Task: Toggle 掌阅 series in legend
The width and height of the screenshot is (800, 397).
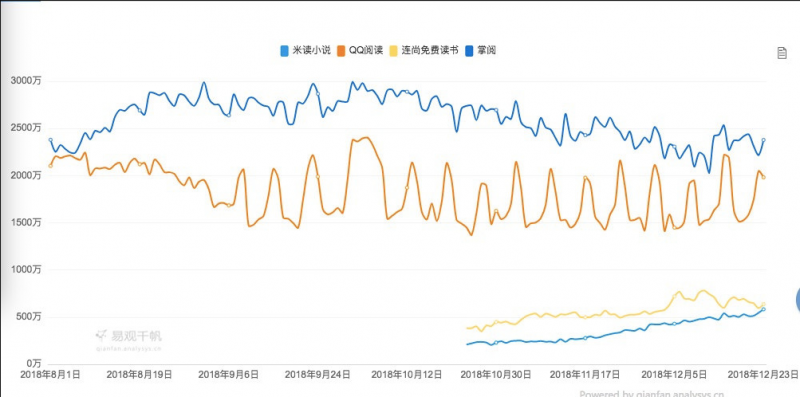Action: tap(481, 50)
